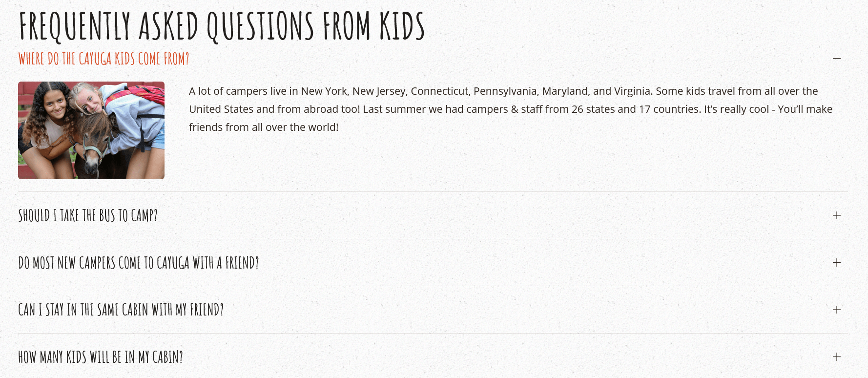Click plus icon beside the bus question

click(836, 215)
